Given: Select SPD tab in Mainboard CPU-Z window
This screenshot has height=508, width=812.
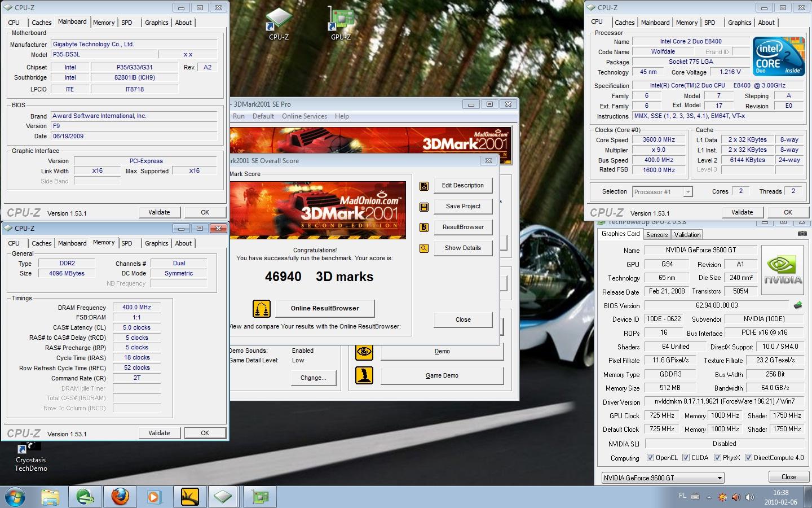Looking at the screenshot, I should click(127, 23).
